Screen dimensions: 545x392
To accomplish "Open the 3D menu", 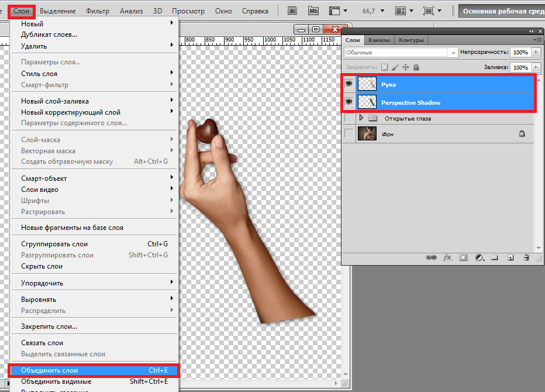I will click(157, 11).
